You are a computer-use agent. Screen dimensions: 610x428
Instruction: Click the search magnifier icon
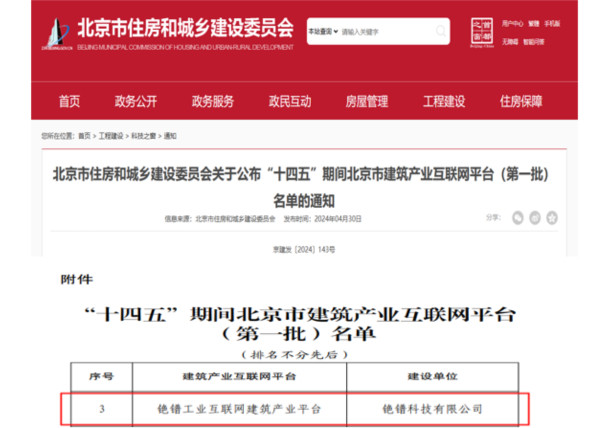point(440,31)
